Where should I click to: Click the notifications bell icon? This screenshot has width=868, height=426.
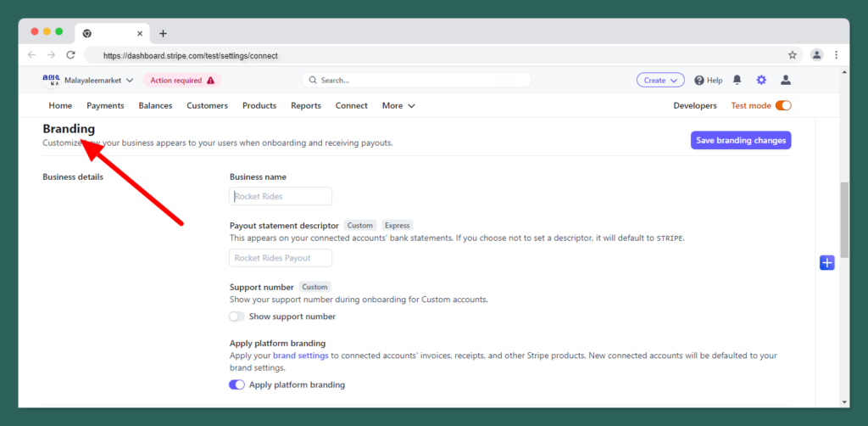(737, 80)
